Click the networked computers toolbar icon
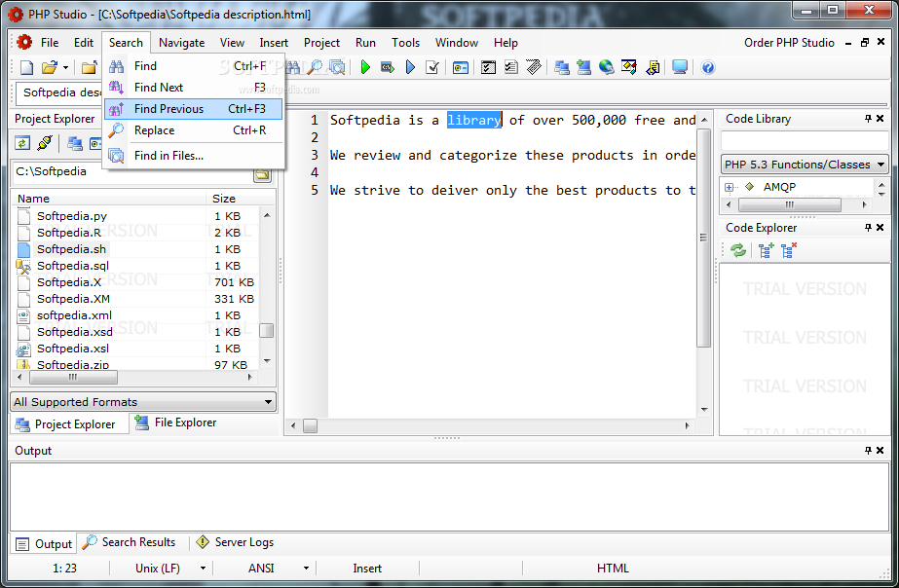This screenshot has width=899, height=588. pyautogui.click(x=562, y=67)
